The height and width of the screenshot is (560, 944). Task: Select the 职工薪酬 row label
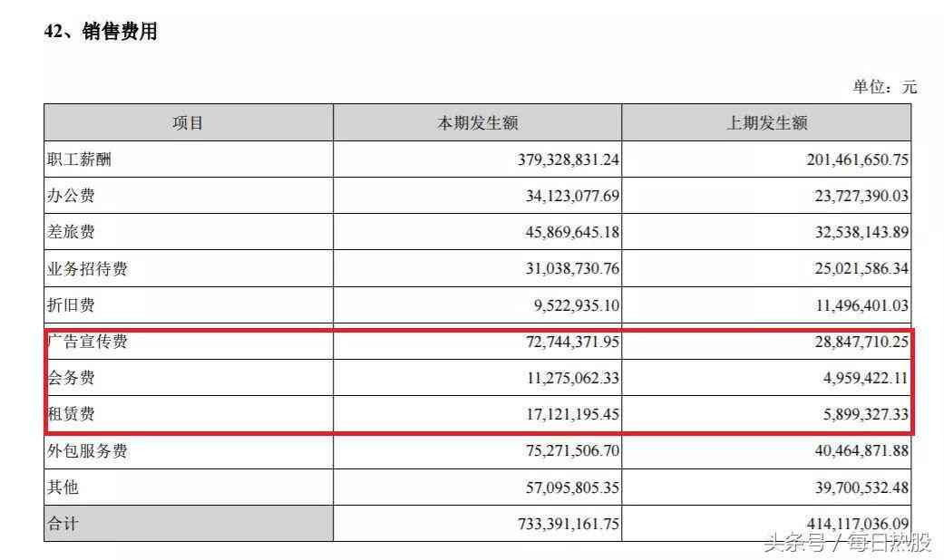[x=79, y=159]
